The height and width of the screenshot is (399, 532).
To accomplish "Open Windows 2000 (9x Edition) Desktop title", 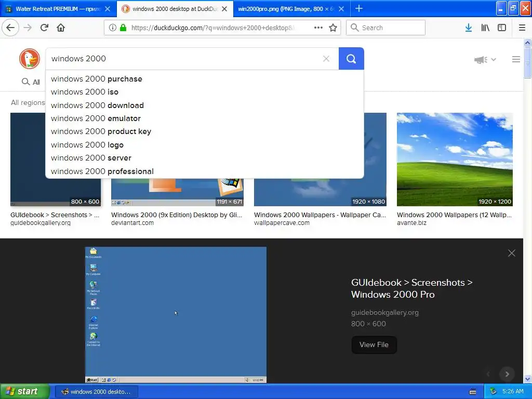I will click(177, 215).
